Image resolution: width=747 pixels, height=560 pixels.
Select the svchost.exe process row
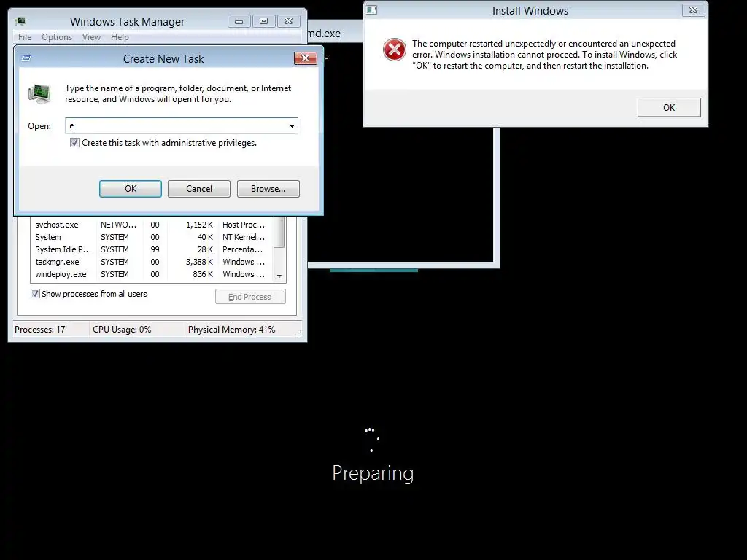[152, 225]
